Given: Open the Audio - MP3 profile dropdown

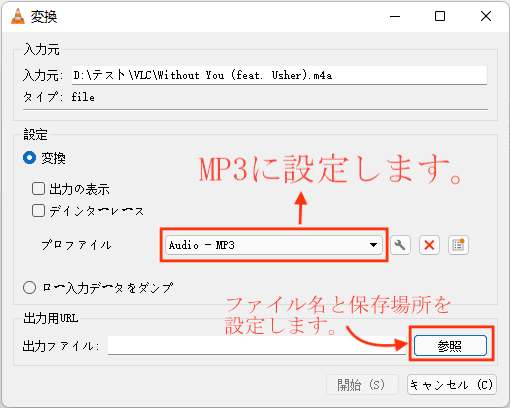Looking at the screenshot, I should (x=274, y=245).
